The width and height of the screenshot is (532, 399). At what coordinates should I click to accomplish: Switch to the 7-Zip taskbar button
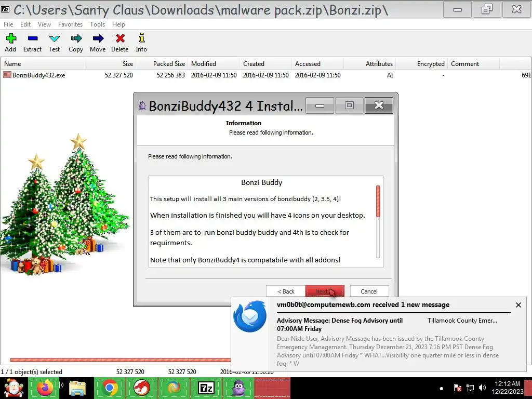click(x=206, y=388)
